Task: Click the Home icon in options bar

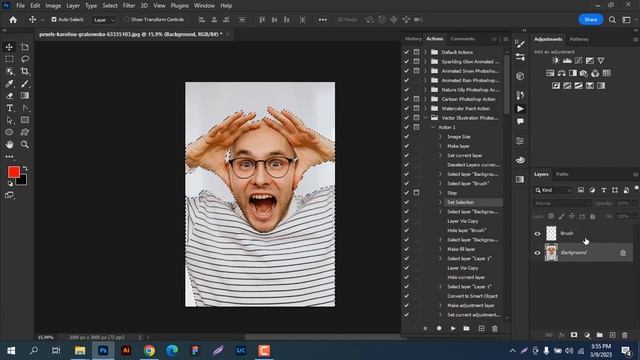Action: coord(13,20)
